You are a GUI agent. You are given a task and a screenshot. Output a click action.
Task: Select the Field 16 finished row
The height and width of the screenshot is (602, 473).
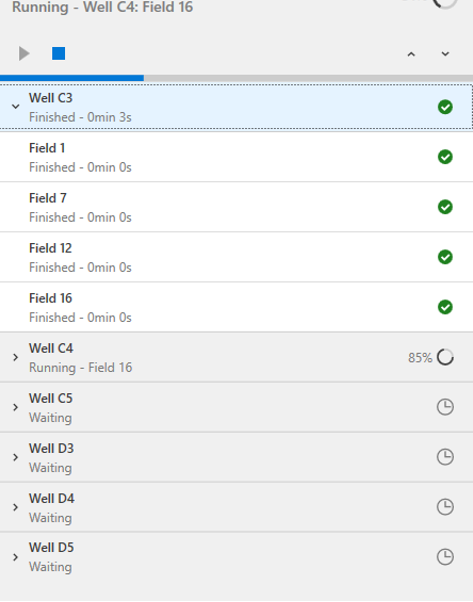coord(236,308)
